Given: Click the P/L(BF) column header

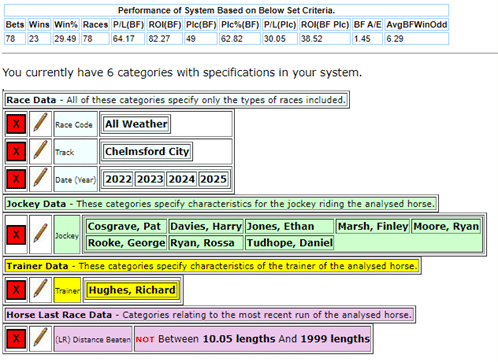Looking at the screenshot, I should (x=128, y=24).
